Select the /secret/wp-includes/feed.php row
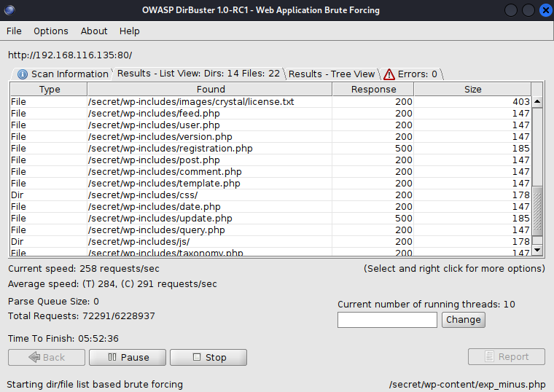 (270, 114)
